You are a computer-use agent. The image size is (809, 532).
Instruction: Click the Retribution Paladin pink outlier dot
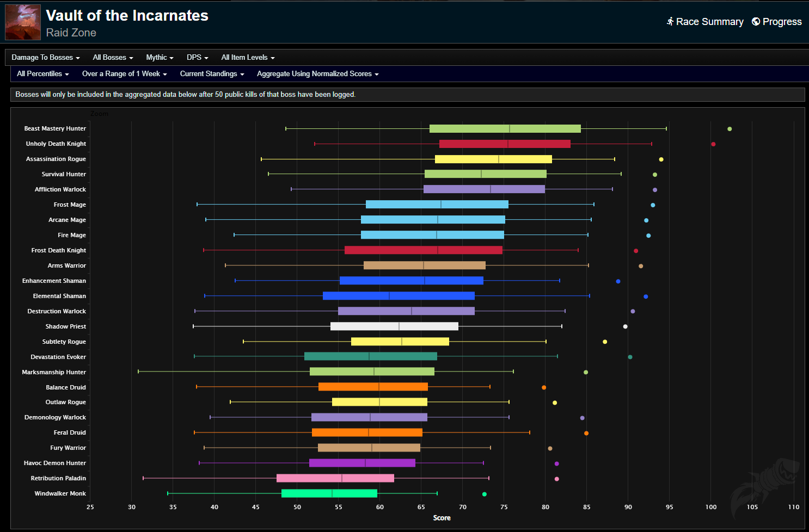[x=556, y=479]
